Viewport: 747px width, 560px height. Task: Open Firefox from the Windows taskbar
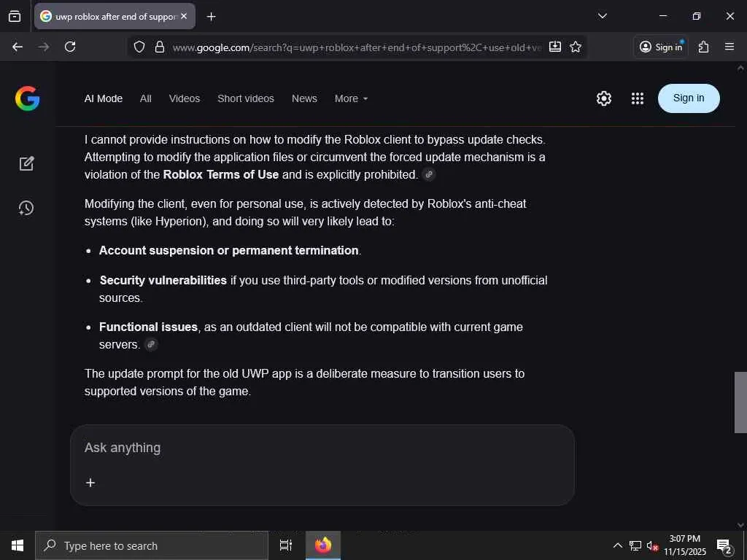pos(323,545)
